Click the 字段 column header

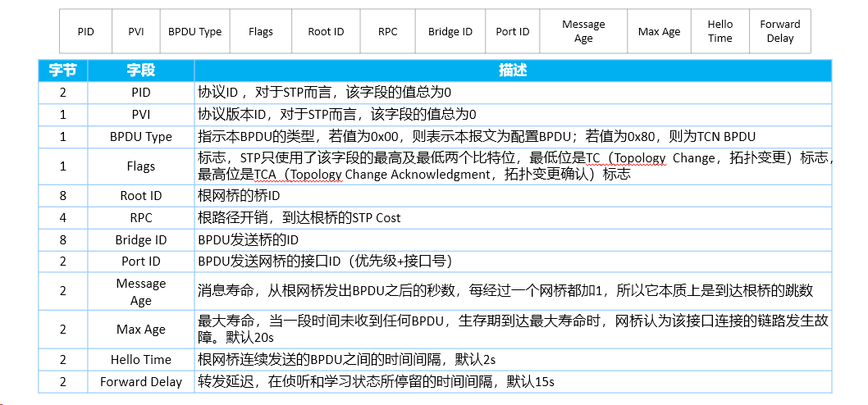[140, 71]
